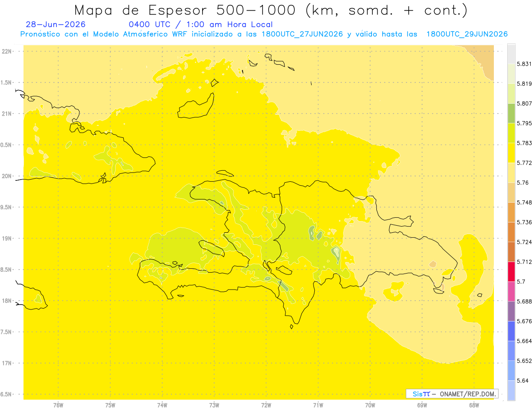Select the date label '28-Jun-2026'
The width and height of the screenshot is (532, 411).
pyautogui.click(x=56, y=24)
